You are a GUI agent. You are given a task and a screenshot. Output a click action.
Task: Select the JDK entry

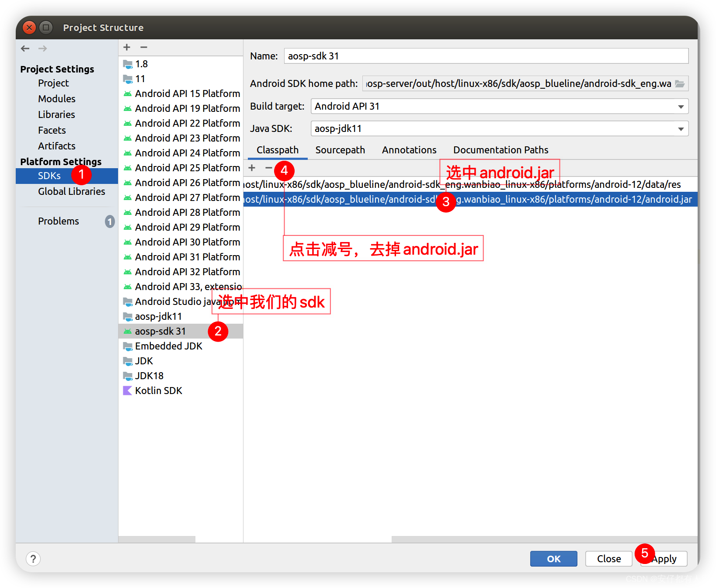[181, 361]
